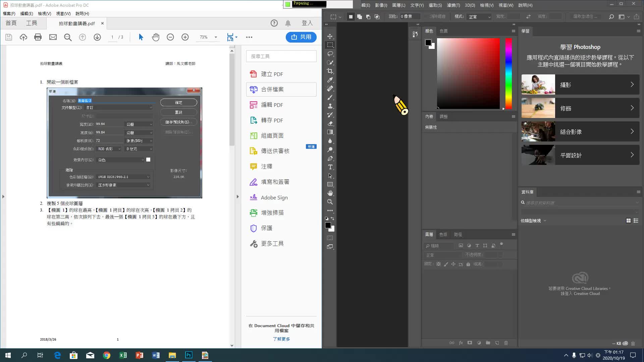Collapse Acrobat right tools pane

tap(238, 197)
